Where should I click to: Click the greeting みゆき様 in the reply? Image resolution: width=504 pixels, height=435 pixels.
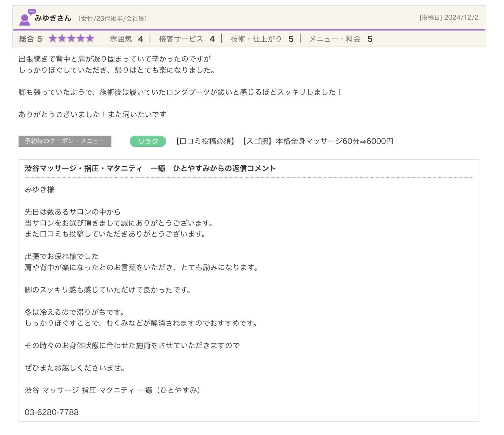click(x=40, y=189)
